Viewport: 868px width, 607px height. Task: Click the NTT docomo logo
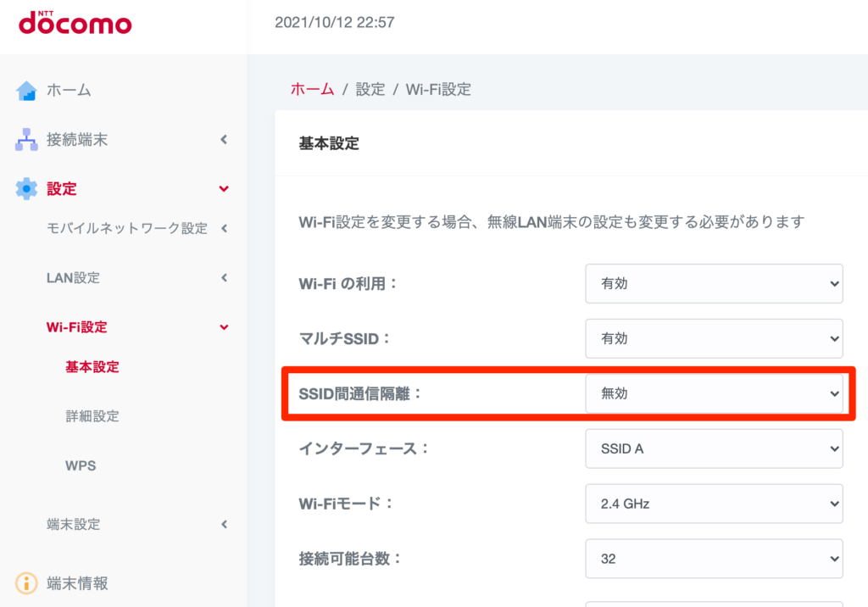pyautogui.click(x=75, y=23)
